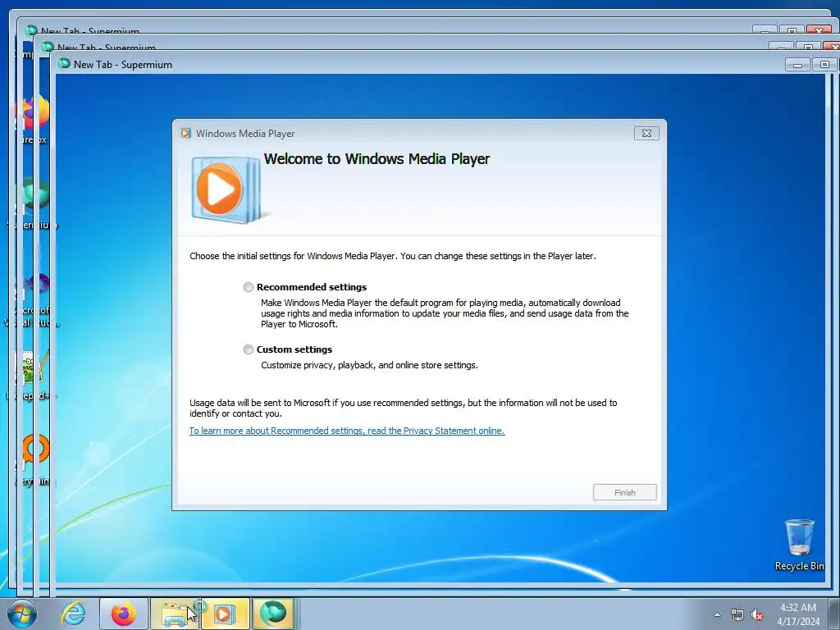Close the Windows Media Player dialog
The height and width of the screenshot is (630, 840).
(x=646, y=134)
